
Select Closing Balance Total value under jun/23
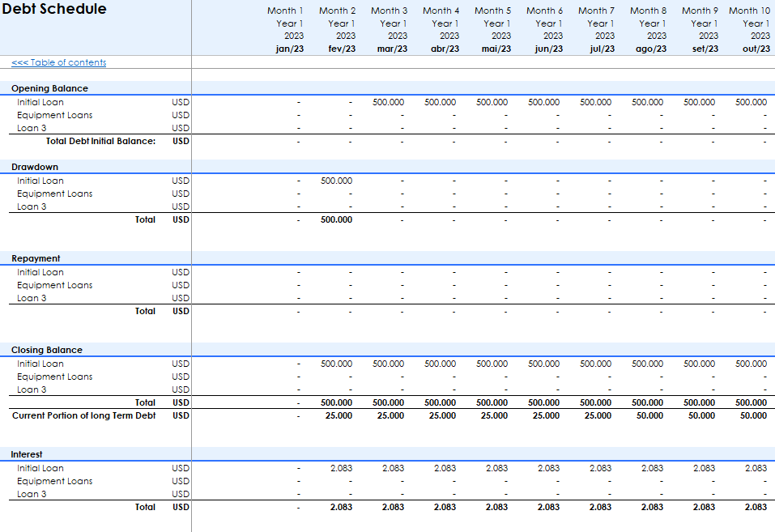coord(543,402)
